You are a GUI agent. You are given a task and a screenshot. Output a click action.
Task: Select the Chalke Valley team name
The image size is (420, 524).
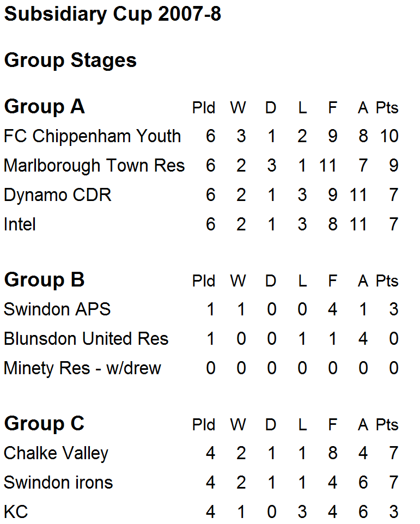click(x=56, y=453)
